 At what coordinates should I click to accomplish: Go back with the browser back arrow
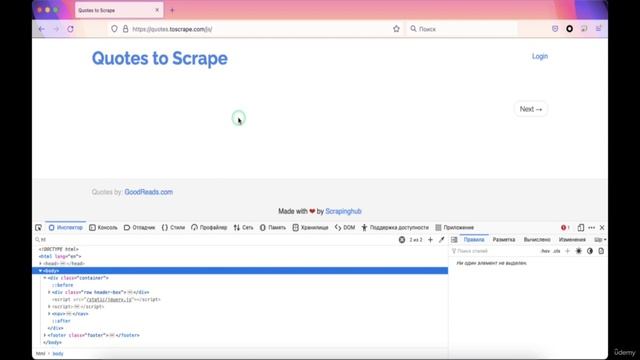42,29
